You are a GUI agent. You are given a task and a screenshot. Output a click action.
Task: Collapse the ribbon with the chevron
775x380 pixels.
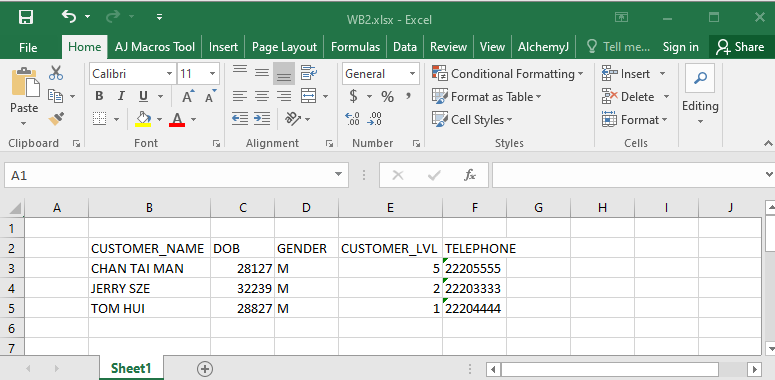click(x=768, y=143)
